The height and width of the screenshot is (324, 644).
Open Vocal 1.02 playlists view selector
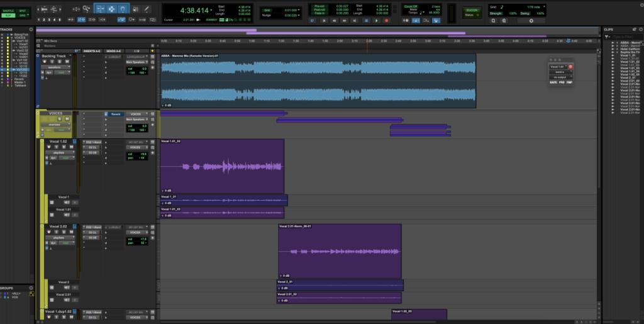[x=58, y=152]
